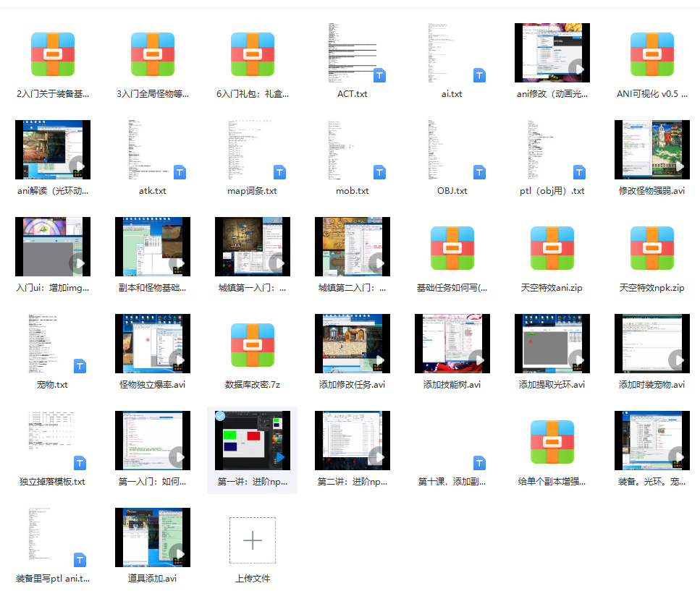Open the mob.txt file icon
The height and width of the screenshot is (591, 700).
353,150
